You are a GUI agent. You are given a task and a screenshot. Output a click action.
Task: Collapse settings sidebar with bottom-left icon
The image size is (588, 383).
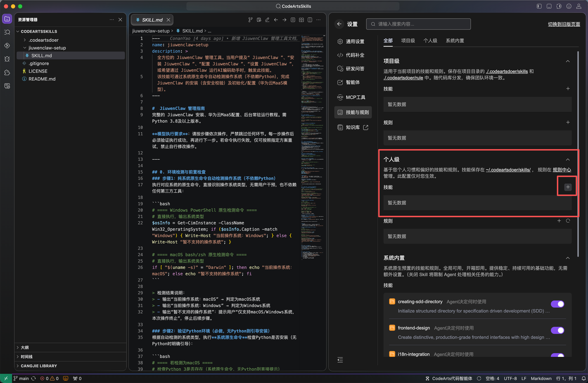point(340,360)
